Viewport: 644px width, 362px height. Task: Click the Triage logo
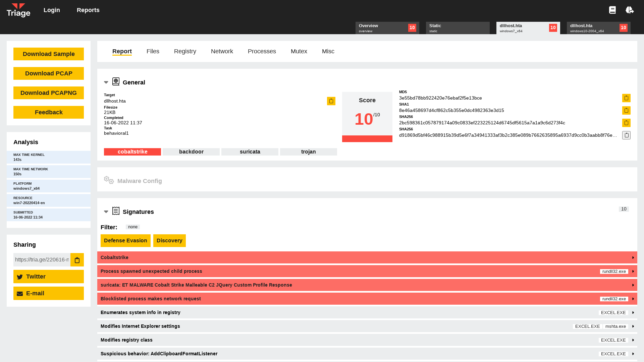(x=18, y=10)
